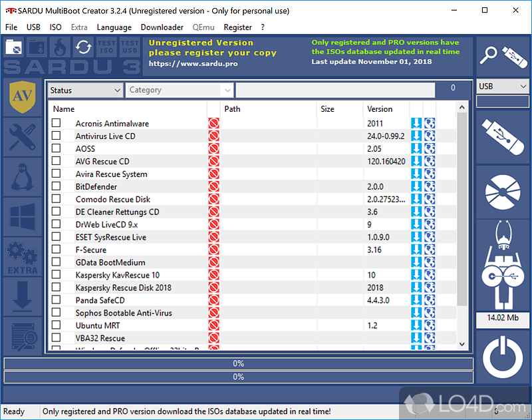Click the large power button icon
The image size is (532, 420).
point(501,359)
